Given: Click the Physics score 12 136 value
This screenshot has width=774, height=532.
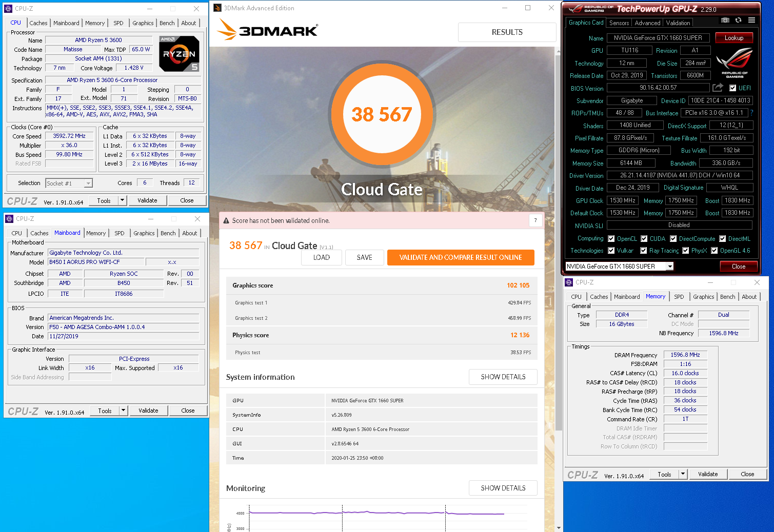Looking at the screenshot, I should coord(520,335).
